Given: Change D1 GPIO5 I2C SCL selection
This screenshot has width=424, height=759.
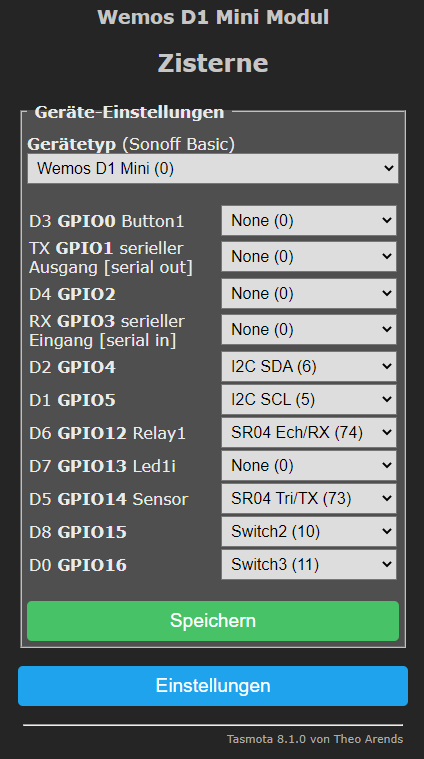Looking at the screenshot, I should point(309,400).
